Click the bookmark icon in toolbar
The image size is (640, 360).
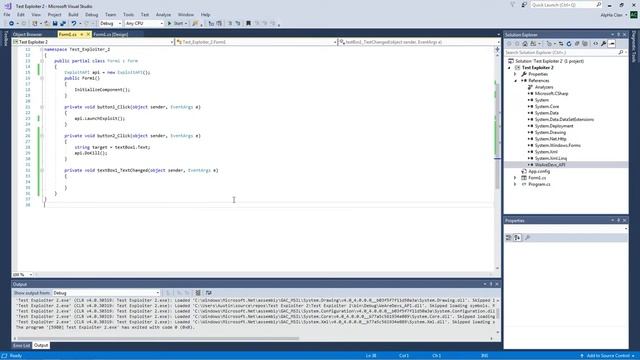[248, 24]
